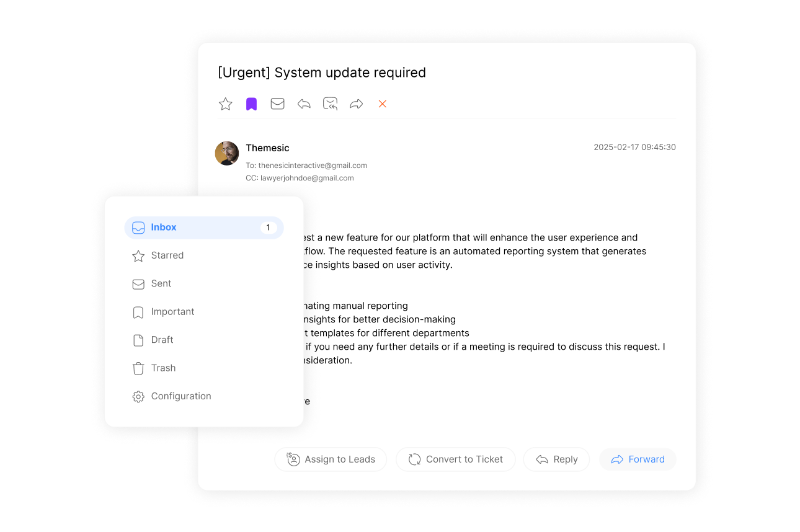The image size is (800, 532).
Task: Click the Themesic sender avatar
Action: click(x=227, y=153)
